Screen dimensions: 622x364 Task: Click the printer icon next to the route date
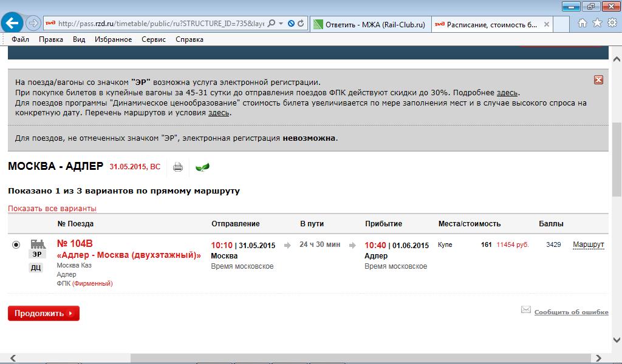click(178, 167)
